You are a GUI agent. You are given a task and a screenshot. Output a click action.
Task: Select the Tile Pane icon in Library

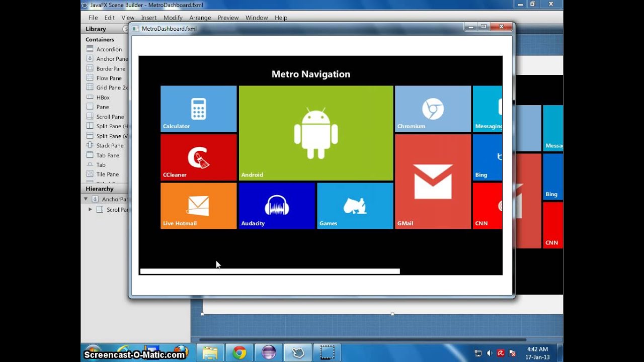(90, 174)
